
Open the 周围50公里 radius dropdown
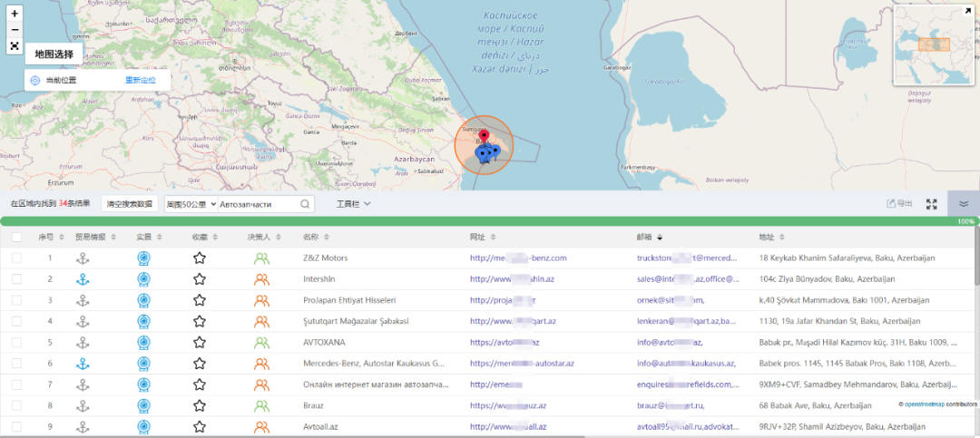click(191, 204)
